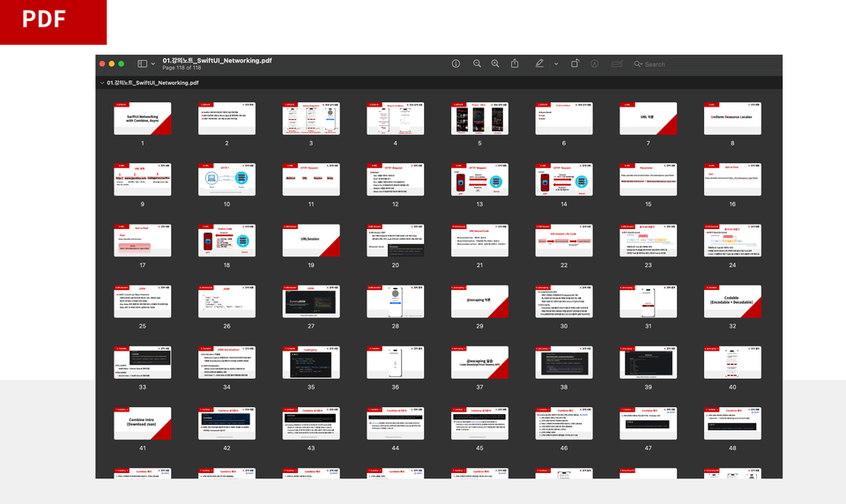This screenshot has width=846, height=504.
Task: Open the Share button in toolbar
Action: (x=515, y=63)
